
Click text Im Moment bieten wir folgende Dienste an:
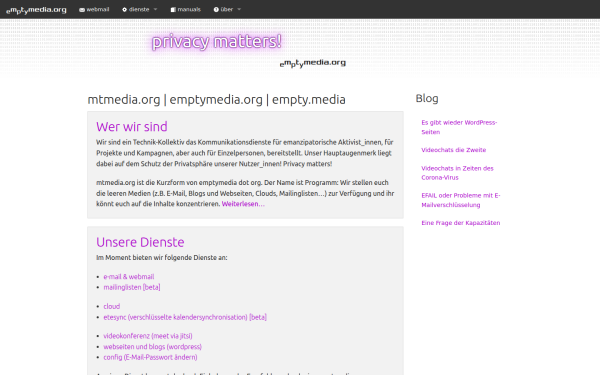coord(161,258)
